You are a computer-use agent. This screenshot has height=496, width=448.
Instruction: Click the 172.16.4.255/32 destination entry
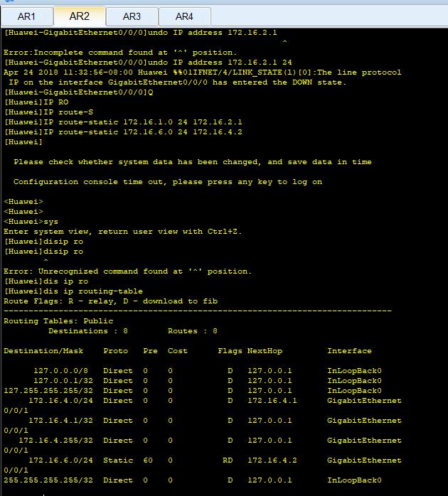pyautogui.click(x=55, y=441)
